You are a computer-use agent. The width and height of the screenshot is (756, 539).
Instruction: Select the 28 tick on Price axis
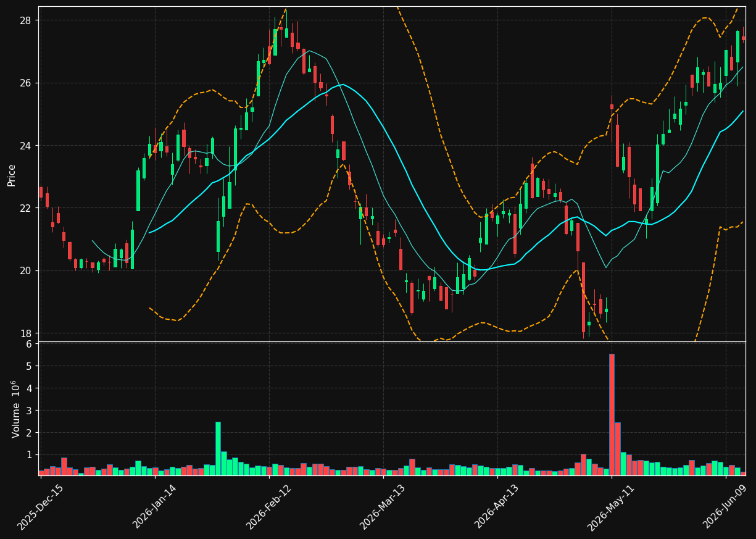pyautogui.click(x=25, y=20)
